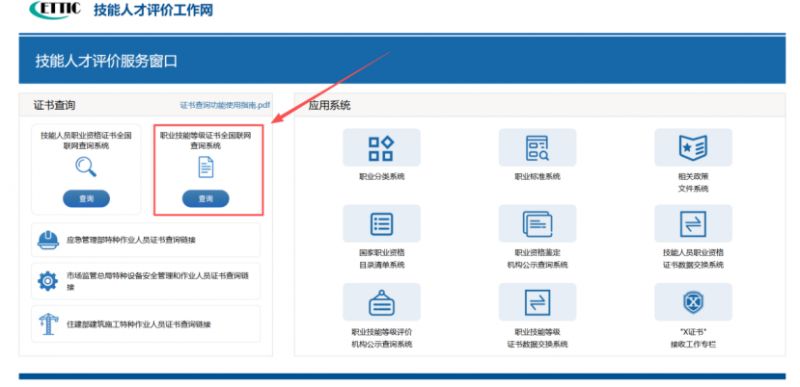Click the CETTIC logo
Screen dimensions: 800x387
click(x=55, y=9)
